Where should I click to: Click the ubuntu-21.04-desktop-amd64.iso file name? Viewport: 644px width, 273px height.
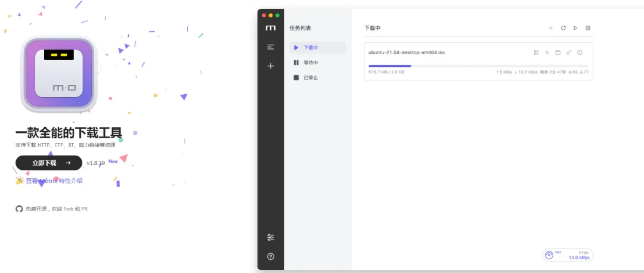click(x=407, y=52)
